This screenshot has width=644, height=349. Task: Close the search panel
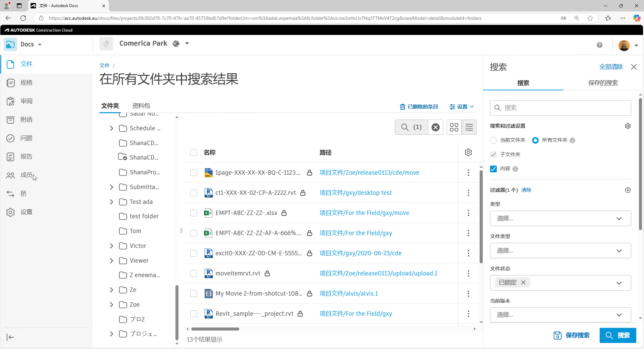pos(634,67)
